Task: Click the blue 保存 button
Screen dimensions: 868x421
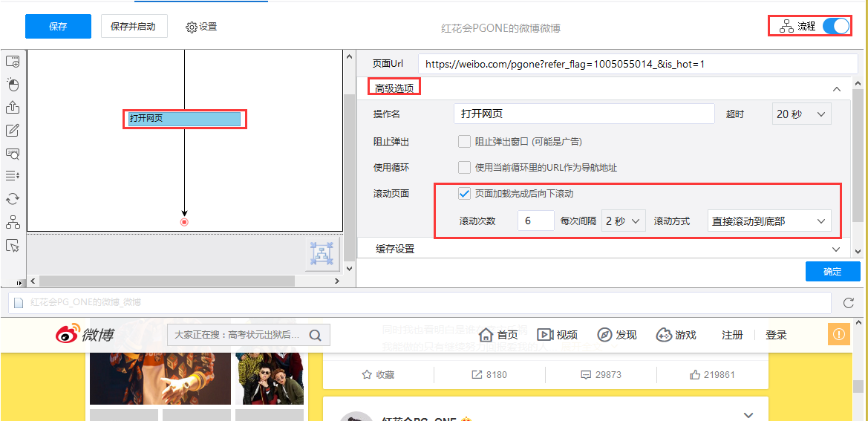Action: point(58,27)
